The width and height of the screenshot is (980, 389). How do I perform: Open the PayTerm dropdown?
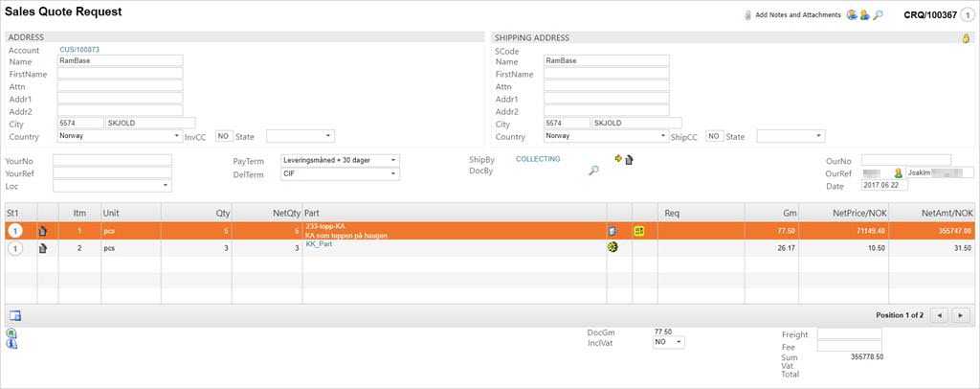coord(340,160)
